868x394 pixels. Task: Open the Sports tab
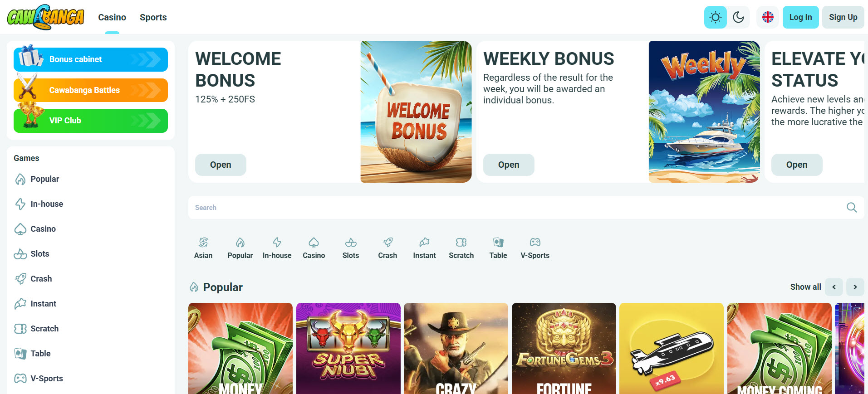pos(153,17)
